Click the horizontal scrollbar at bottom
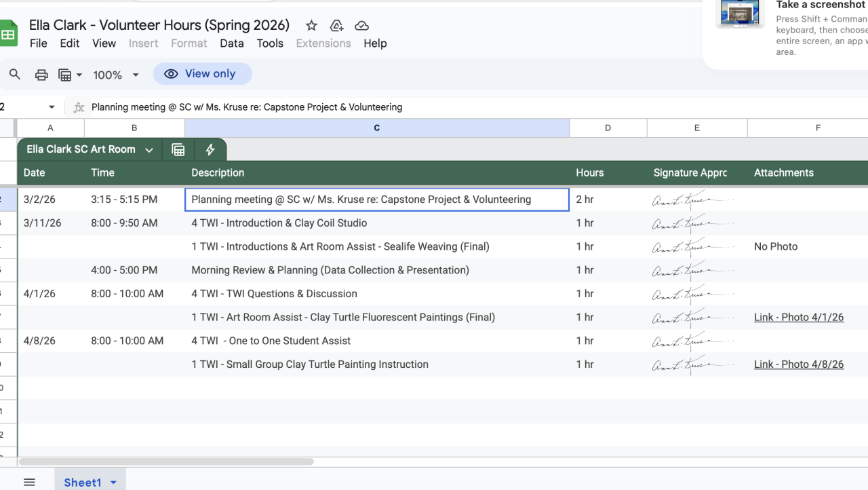868x490 pixels. click(166, 461)
